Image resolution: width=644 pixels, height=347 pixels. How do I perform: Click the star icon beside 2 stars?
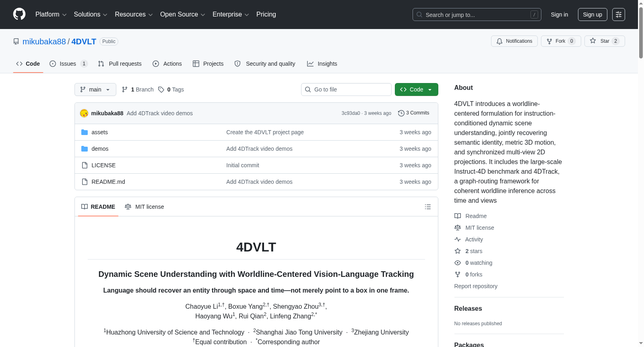coord(458,251)
